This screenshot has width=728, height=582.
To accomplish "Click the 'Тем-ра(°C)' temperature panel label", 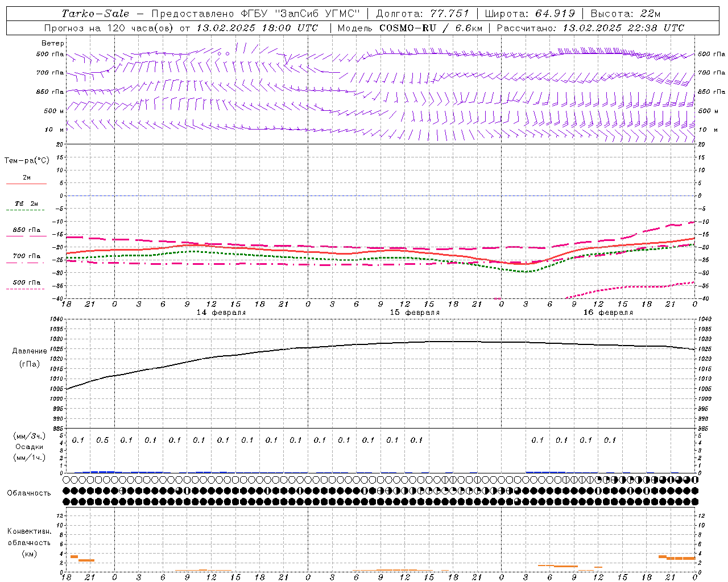I will [27, 161].
